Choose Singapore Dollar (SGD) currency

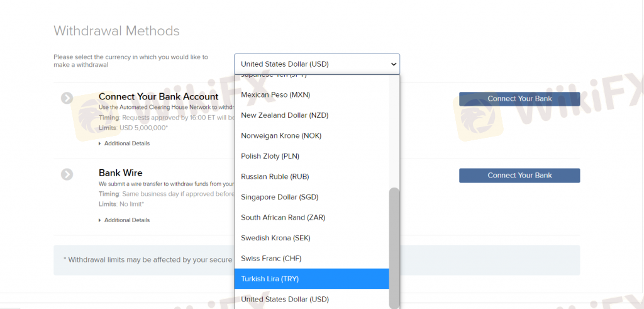[279, 197]
